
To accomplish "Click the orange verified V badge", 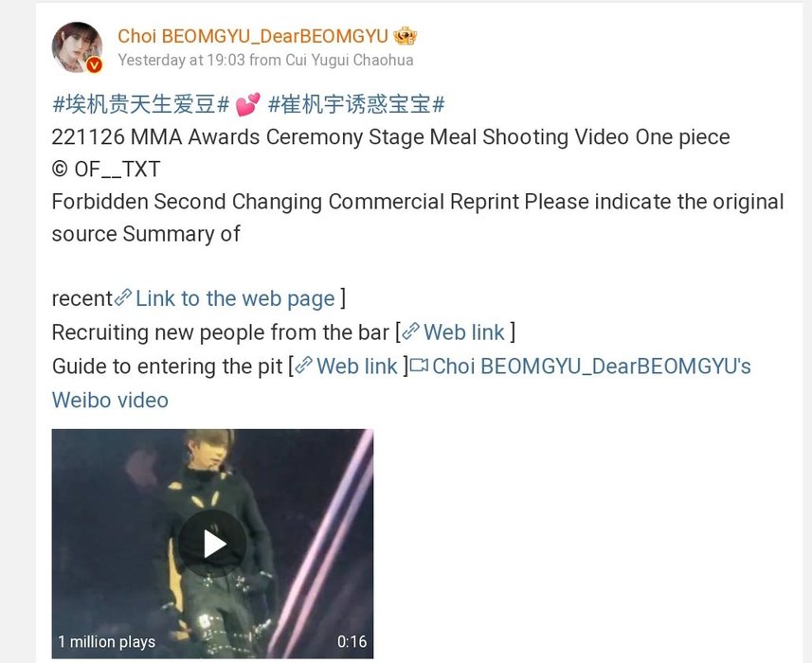I will tap(94, 64).
